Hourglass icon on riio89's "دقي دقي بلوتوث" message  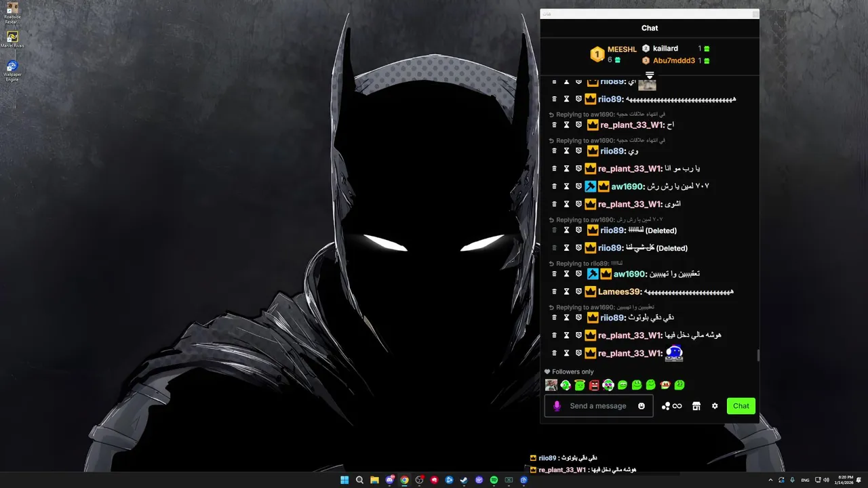click(566, 317)
